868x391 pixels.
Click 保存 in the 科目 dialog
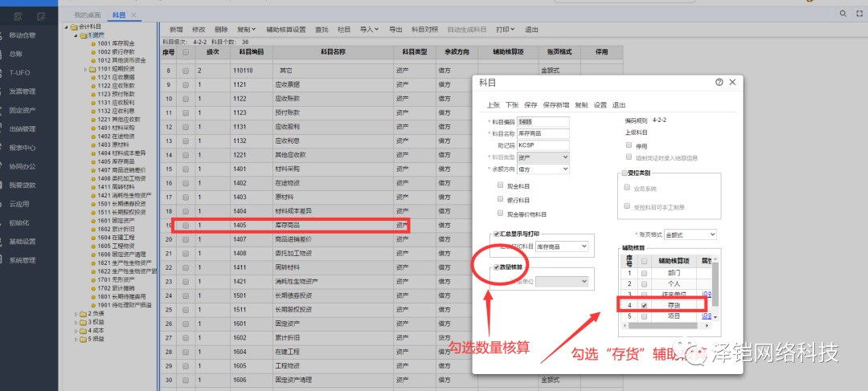(530, 105)
